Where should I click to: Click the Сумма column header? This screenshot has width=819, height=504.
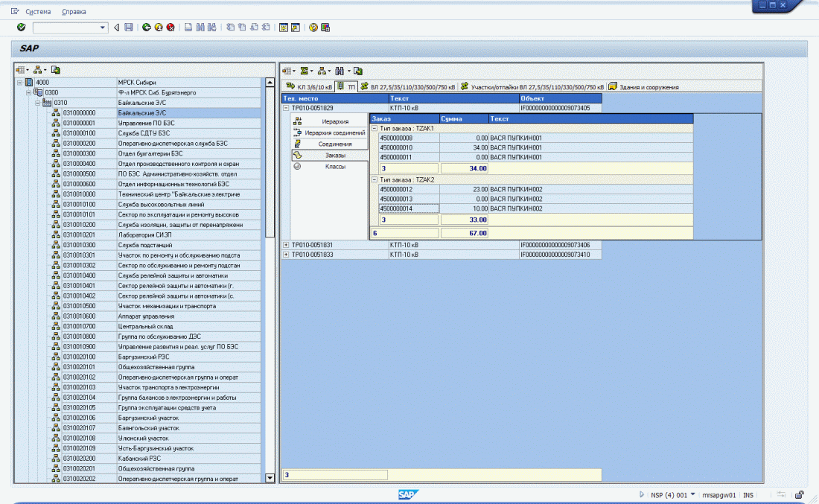[464, 118]
